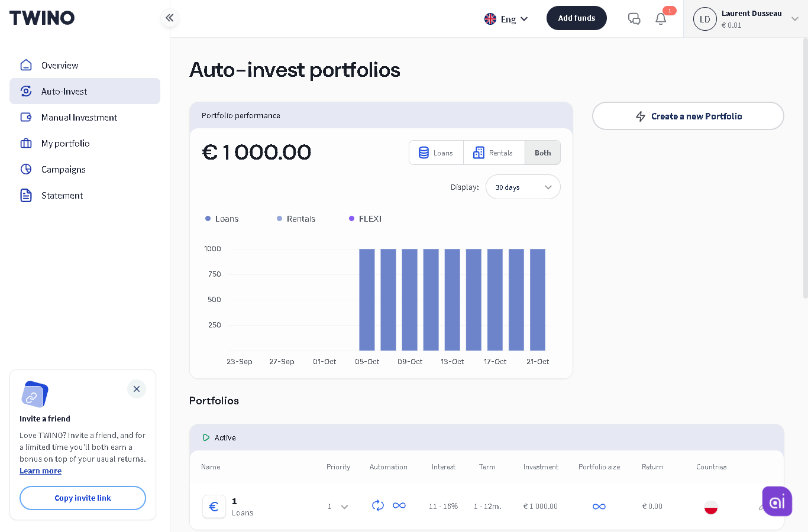Viewport: 808px width, 532px height.
Task: Click the Copy invite link button
Action: 83,498
